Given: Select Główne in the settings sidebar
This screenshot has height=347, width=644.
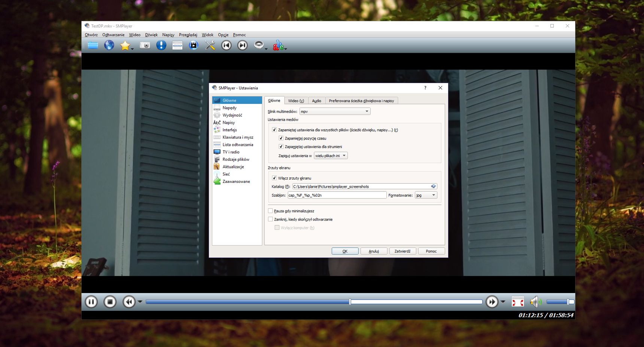Looking at the screenshot, I should 237,100.
